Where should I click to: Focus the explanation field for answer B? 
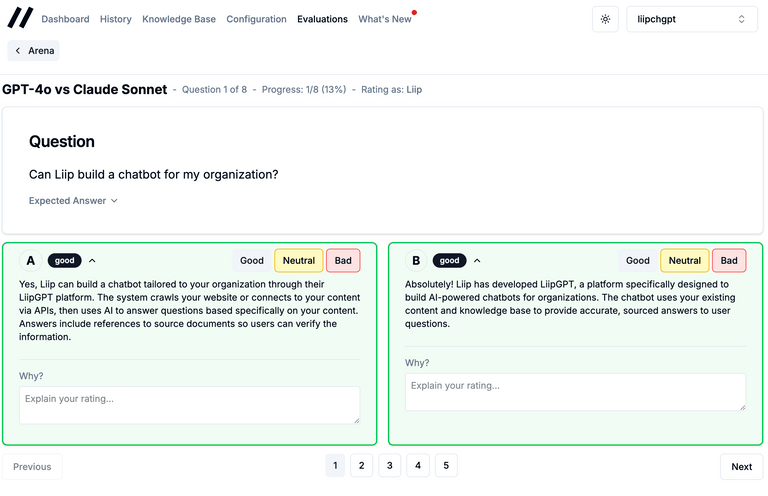pos(575,391)
